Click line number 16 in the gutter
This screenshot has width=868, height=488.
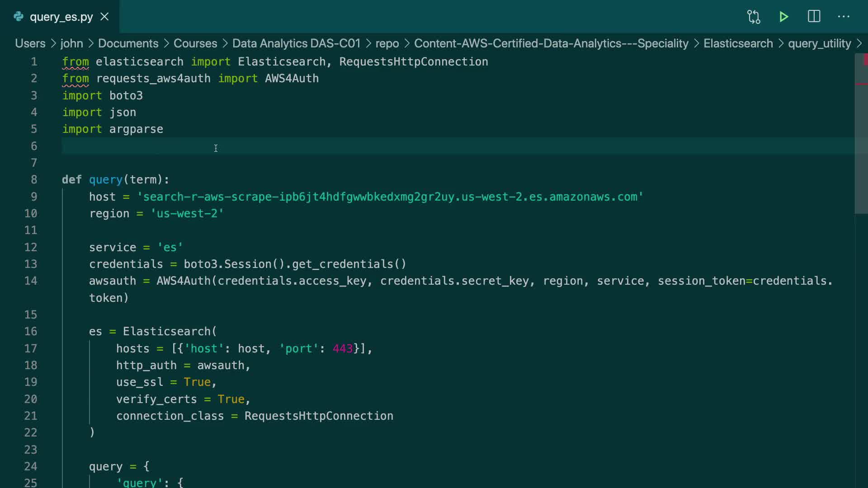pos(31,332)
